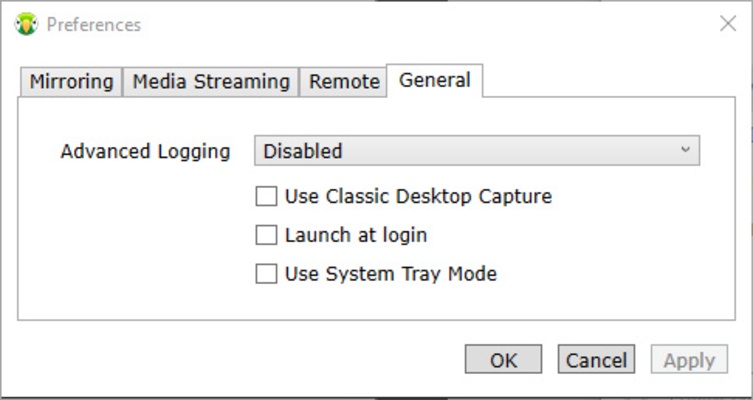Click the "Launch at login" label text
The width and height of the screenshot is (753, 400).
356,235
